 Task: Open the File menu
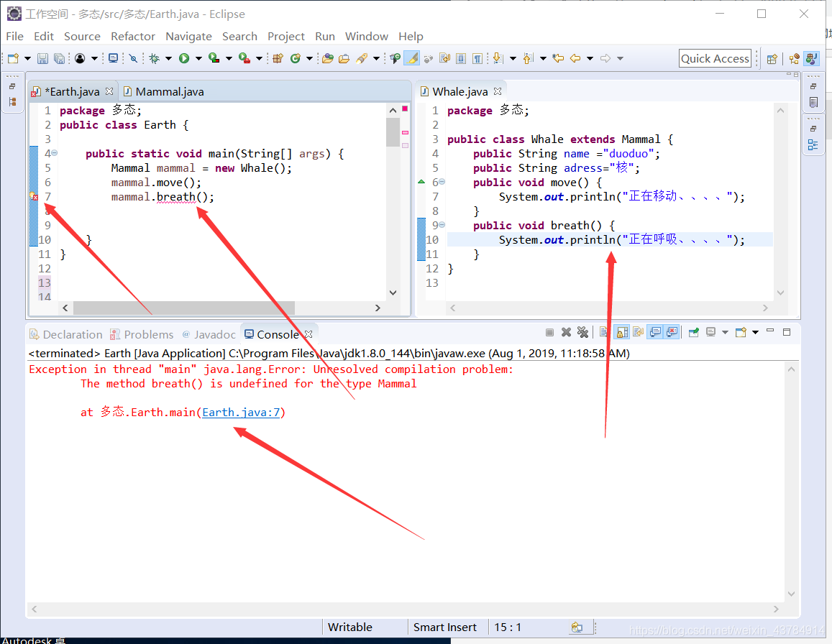(14, 36)
